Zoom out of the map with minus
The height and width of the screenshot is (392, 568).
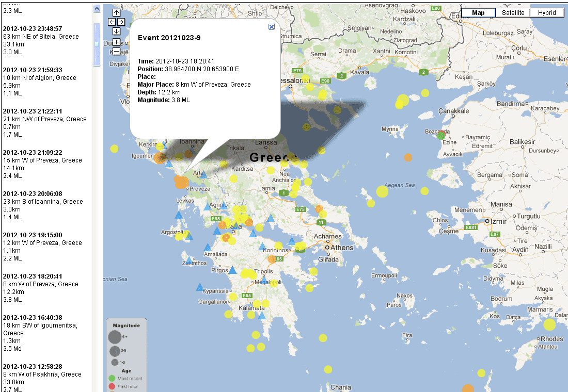click(x=116, y=52)
